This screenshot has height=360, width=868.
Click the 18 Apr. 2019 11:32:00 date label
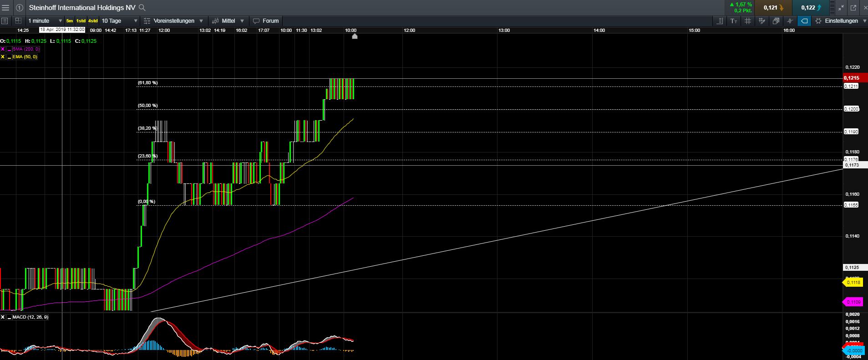(x=62, y=30)
